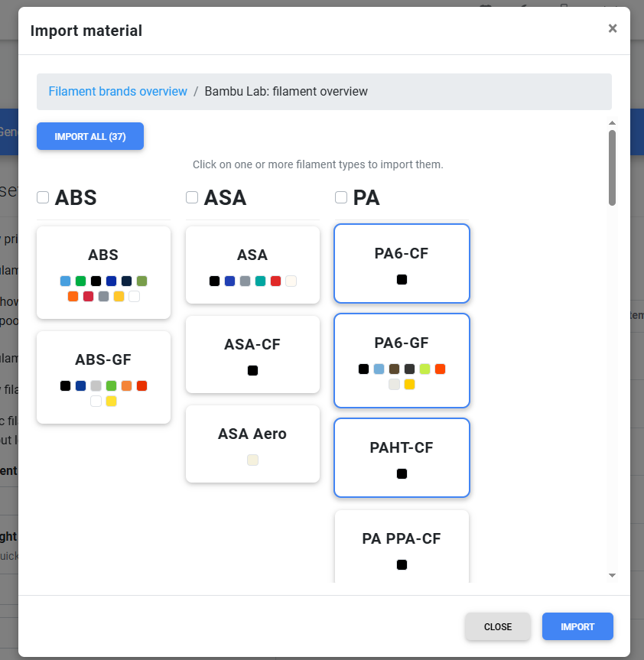This screenshot has width=644, height=660.
Task: Select the ASA-CF filament card
Action: coord(252,354)
